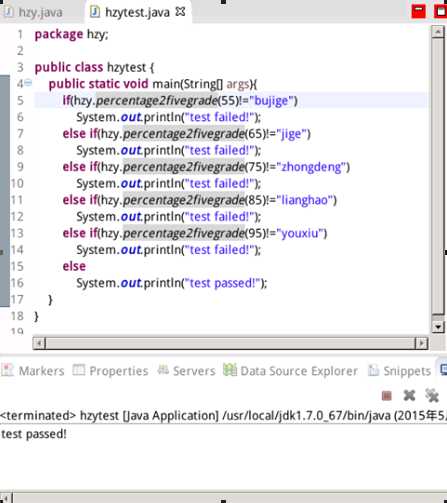Click the 'args' parameter on line 4

238,84
